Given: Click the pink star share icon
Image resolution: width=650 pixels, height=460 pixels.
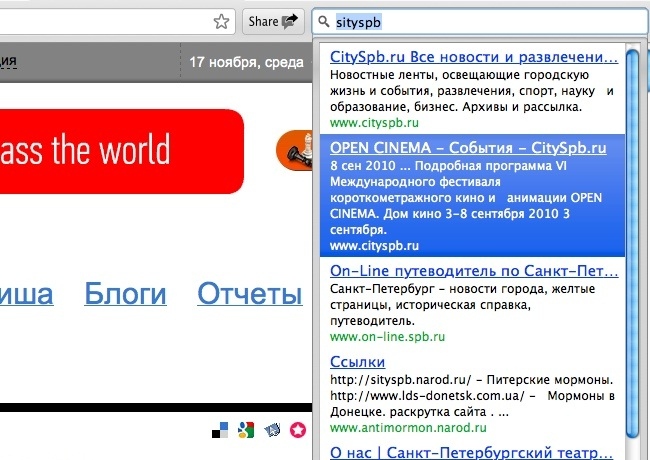Looking at the screenshot, I should 298,430.
